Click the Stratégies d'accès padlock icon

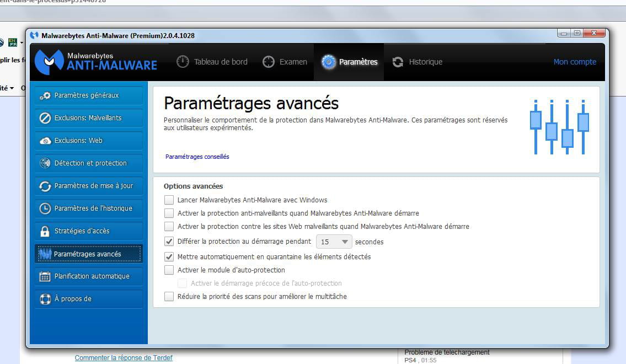point(45,231)
